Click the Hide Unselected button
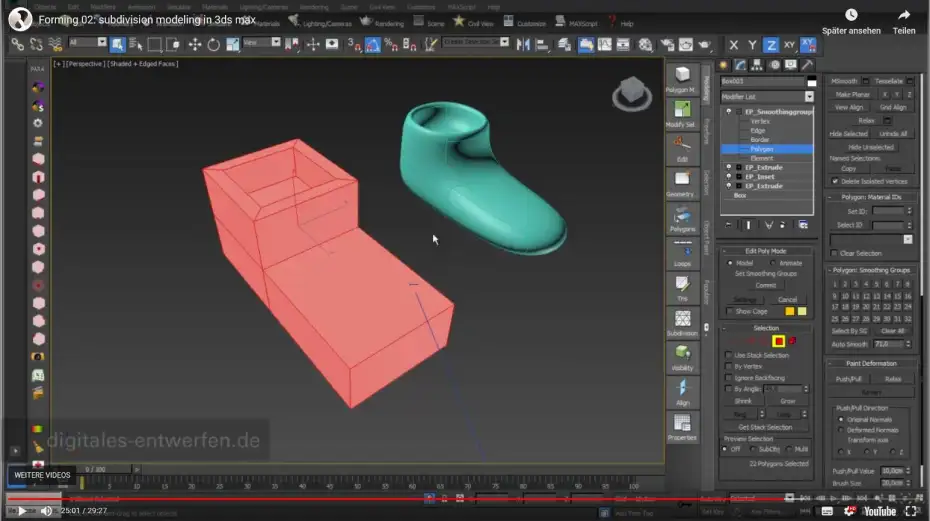This screenshot has width=930, height=521. tap(870, 147)
